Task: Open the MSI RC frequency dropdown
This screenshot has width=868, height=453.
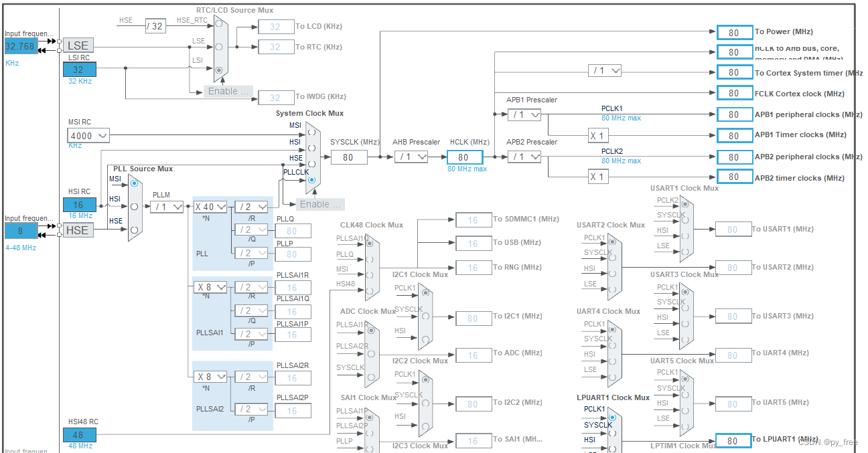Action: pyautogui.click(x=87, y=136)
